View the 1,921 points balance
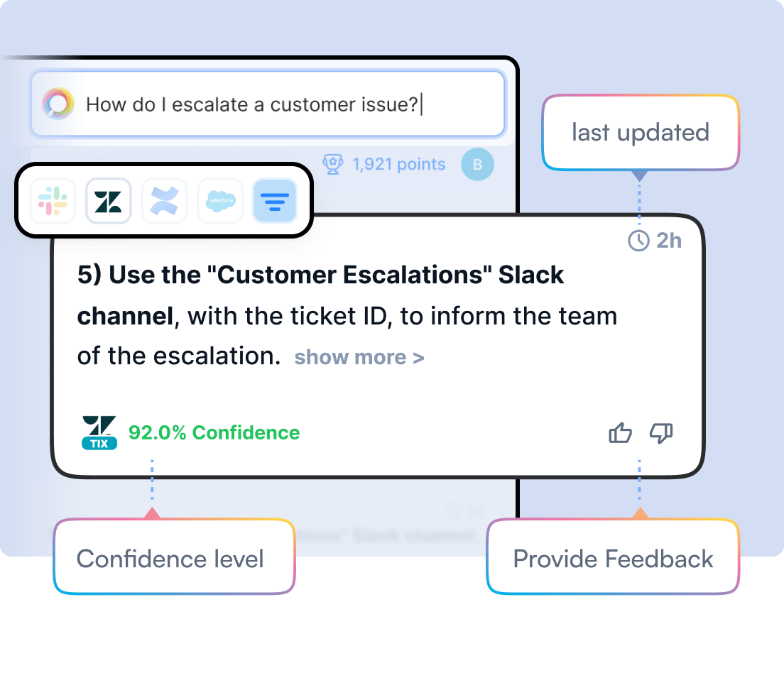 coord(398,164)
